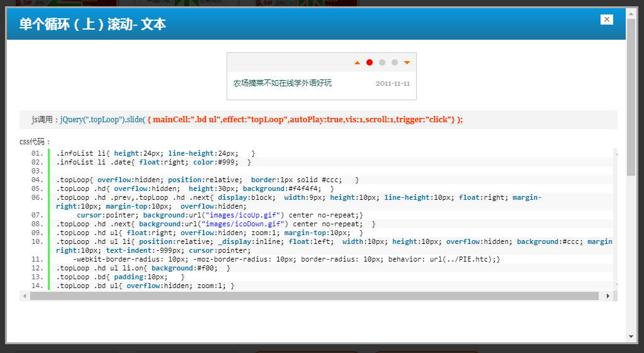Click the css代码 label above the code block

[35, 142]
